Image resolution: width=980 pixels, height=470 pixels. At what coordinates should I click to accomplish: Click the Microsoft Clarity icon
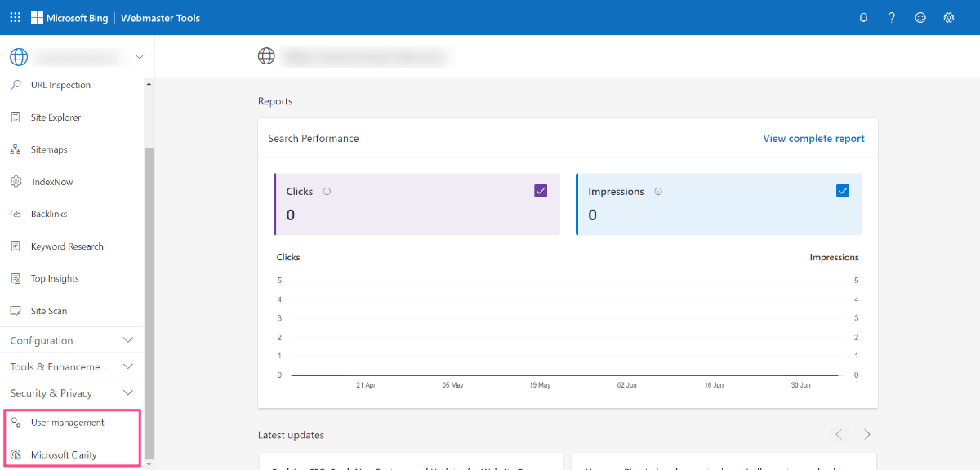click(x=16, y=454)
